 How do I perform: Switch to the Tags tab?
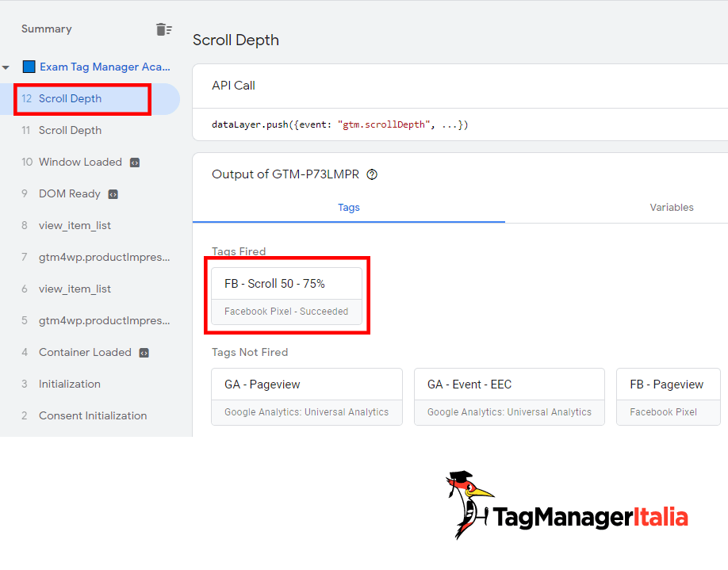[x=349, y=208]
